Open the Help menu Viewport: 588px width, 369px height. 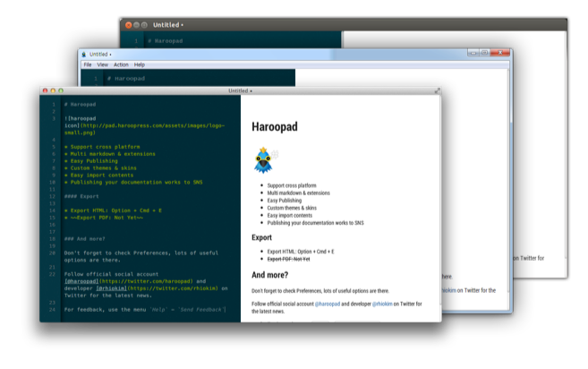pyautogui.click(x=140, y=64)
